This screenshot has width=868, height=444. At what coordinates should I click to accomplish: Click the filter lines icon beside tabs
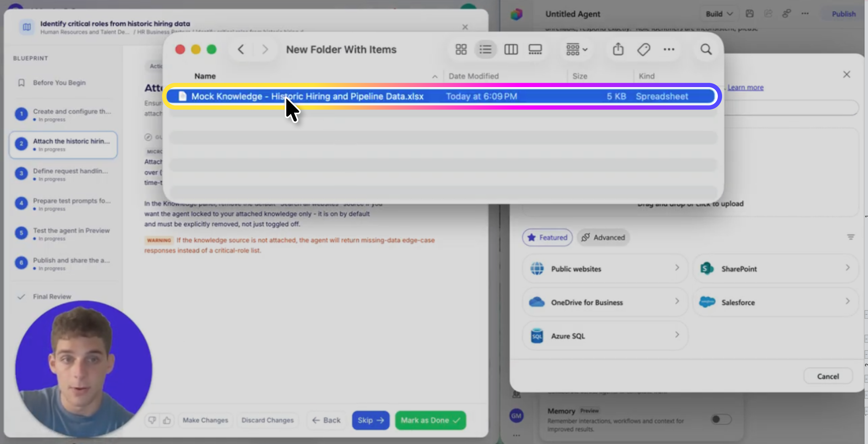(850, 237)
